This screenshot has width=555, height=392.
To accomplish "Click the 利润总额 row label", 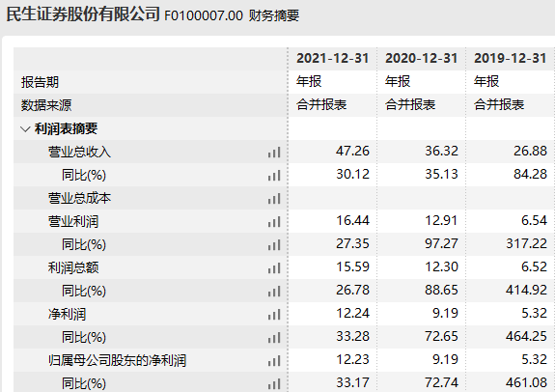I will point(73,267).
